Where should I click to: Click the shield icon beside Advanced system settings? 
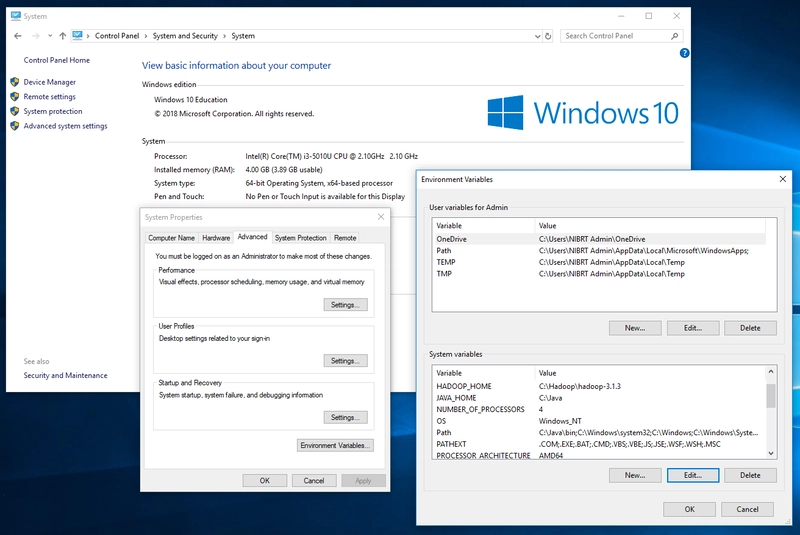(x=15, y=126)
